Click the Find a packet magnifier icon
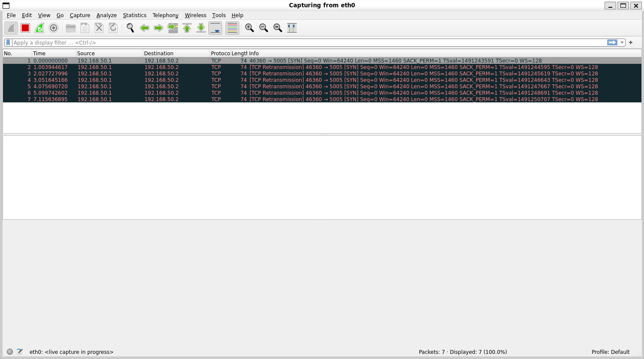The width and height of the screenshot is (644, 359). [130, 28]
